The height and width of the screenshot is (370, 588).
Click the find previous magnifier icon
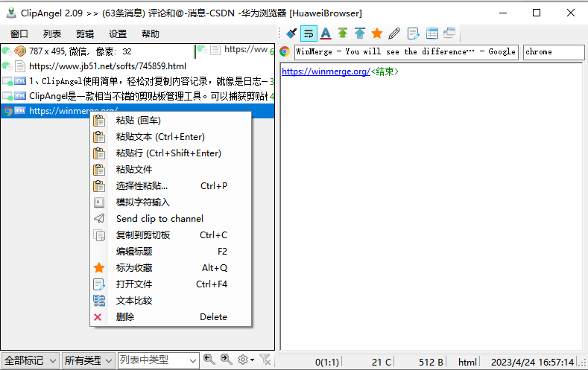pyautogui.click(x=209, y=360)
